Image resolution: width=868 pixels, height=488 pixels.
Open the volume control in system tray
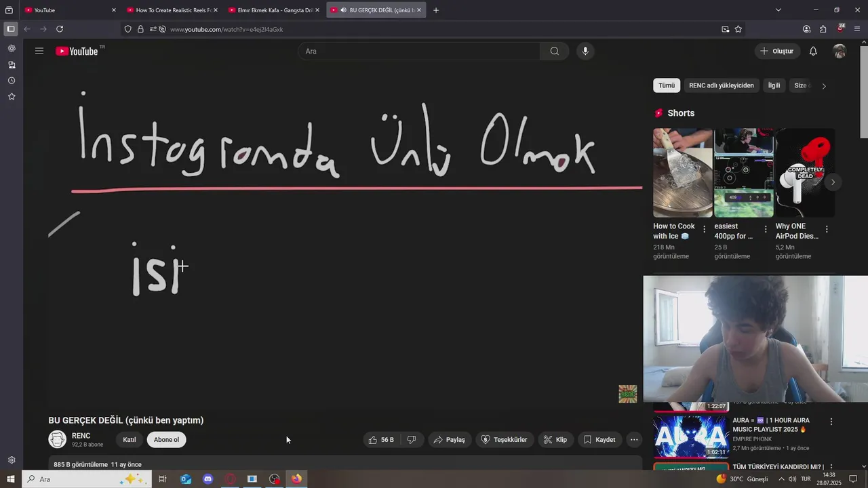coord(792,479)
